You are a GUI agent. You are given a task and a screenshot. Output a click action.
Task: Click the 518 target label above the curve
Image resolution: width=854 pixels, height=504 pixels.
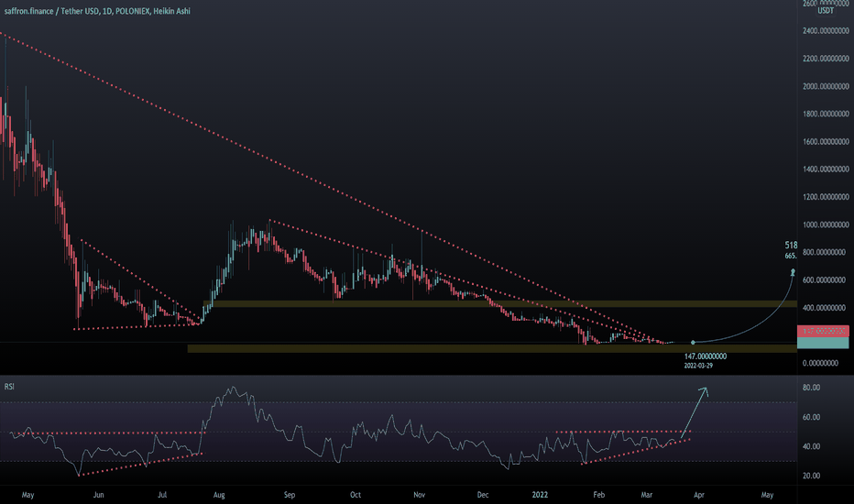[791, 246]
